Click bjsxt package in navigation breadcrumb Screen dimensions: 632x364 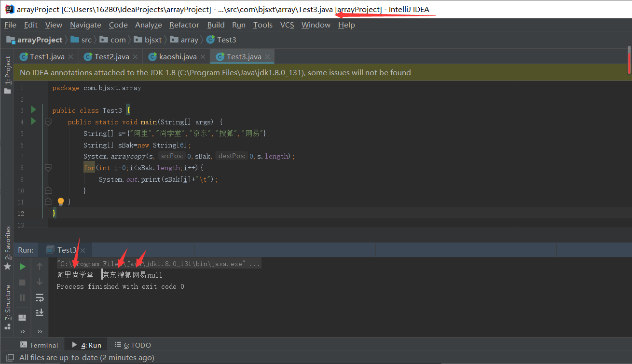pos(148,40)
